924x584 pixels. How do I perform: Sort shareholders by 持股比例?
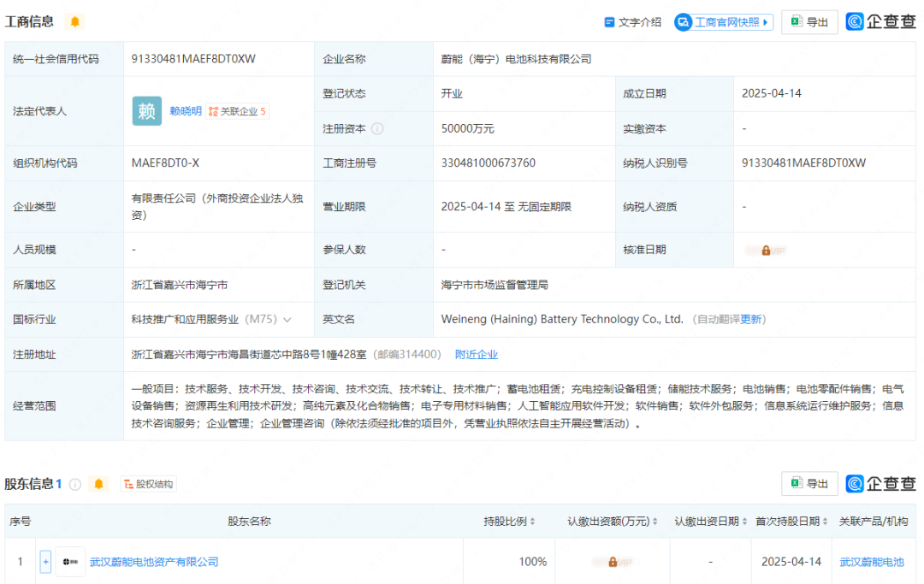(510, 521)
